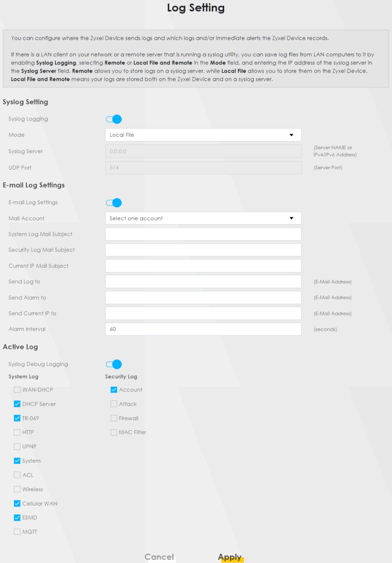Enable Wireless system logging checkbox

pos(18,489)
